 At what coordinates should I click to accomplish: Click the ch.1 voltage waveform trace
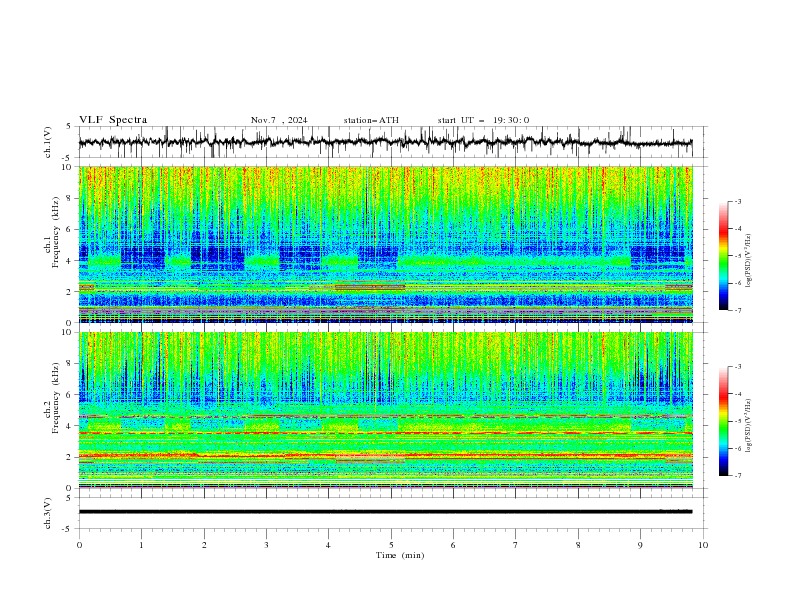click(385, 142)
